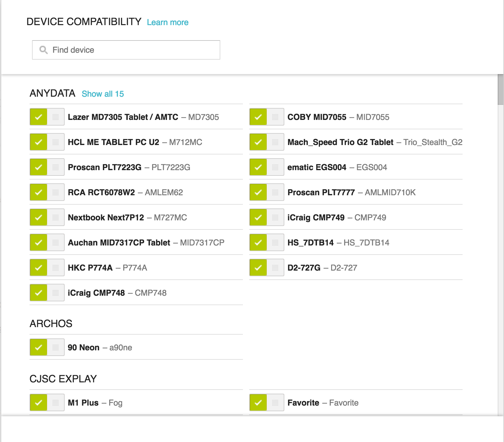Viewport: 504px width, 442px height.
Task: Click the ARCHOS manufacturer heading
Action: click(x=51, y=324)
